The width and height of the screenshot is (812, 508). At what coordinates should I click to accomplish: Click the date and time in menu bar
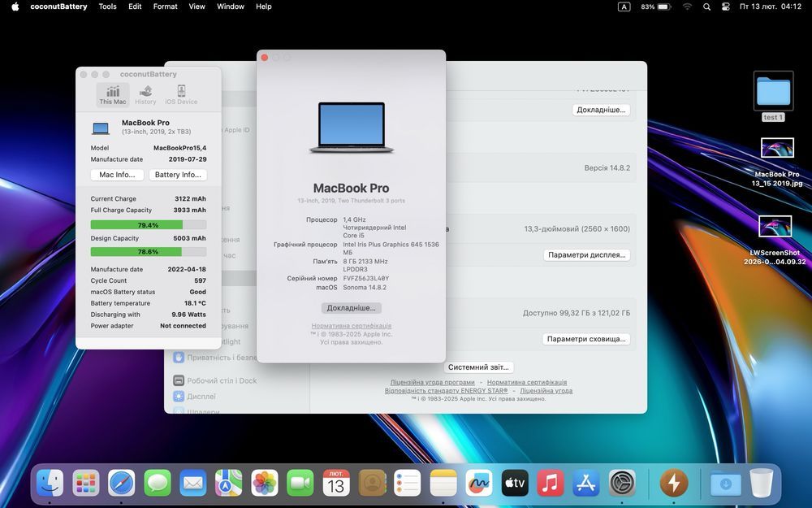770,7
